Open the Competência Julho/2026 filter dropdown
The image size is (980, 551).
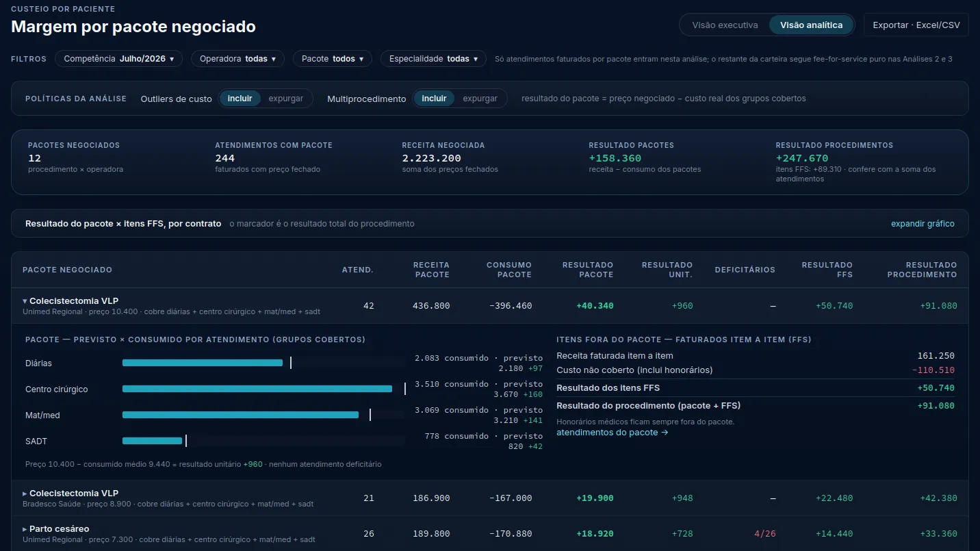[x=119, y=59]
